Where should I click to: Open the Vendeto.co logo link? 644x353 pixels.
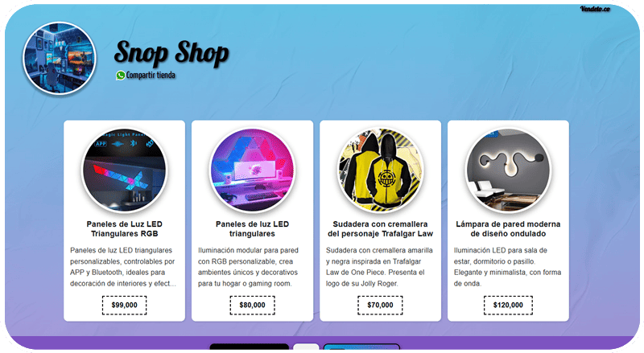point(595,9)
